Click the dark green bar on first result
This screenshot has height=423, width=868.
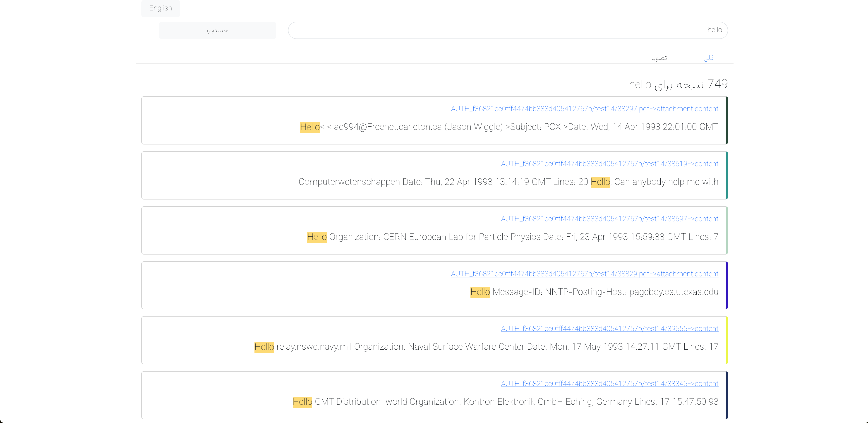727,120
